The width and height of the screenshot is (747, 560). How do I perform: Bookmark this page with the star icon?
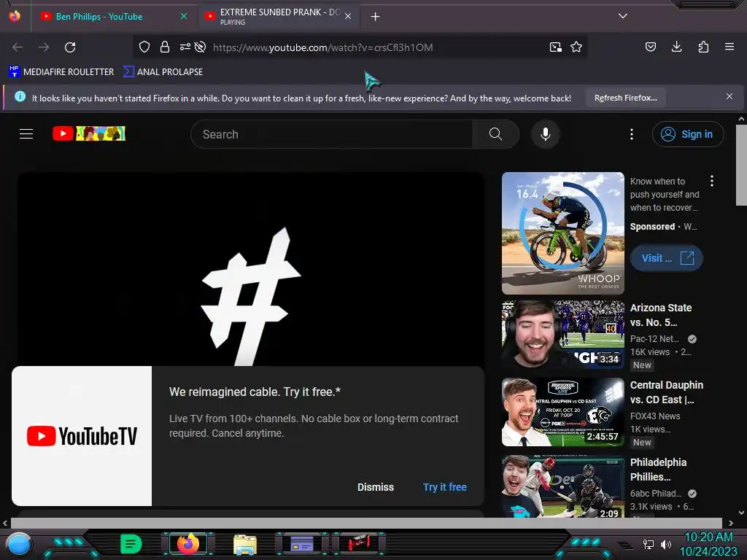coord(576,47)
